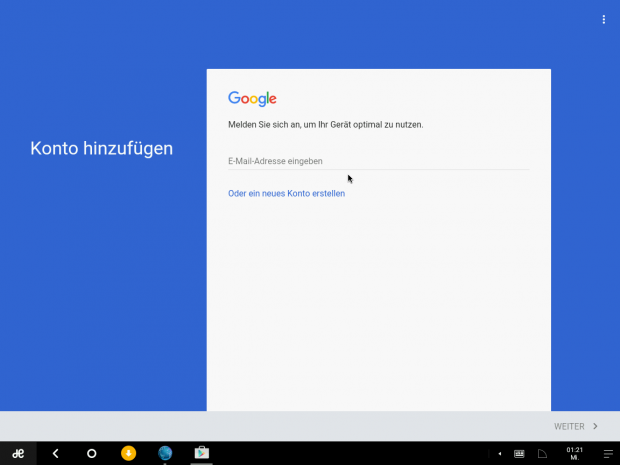The height and width of the screenshot is (465, 620).
Task: Expand the system tray arrow
Action: coord(500,454)
